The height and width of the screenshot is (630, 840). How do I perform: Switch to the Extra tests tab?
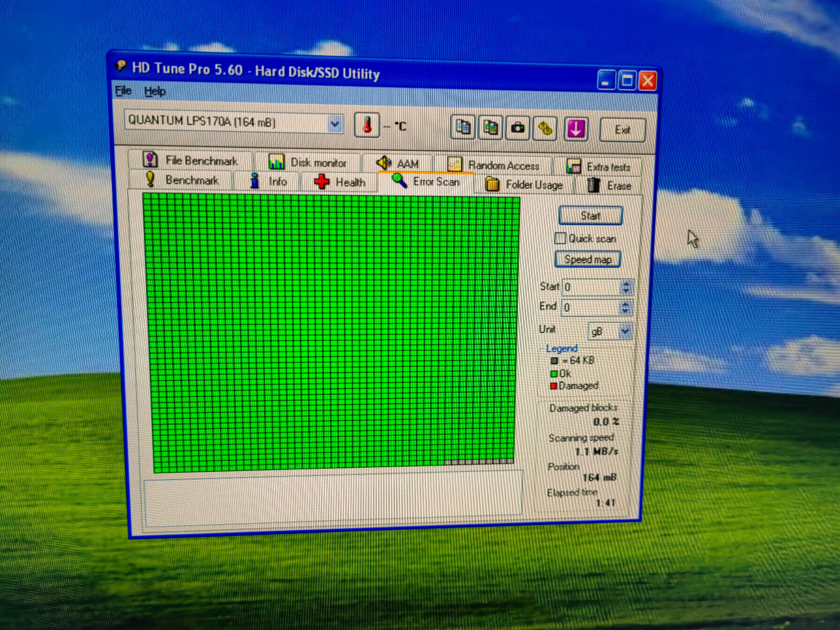598,167
